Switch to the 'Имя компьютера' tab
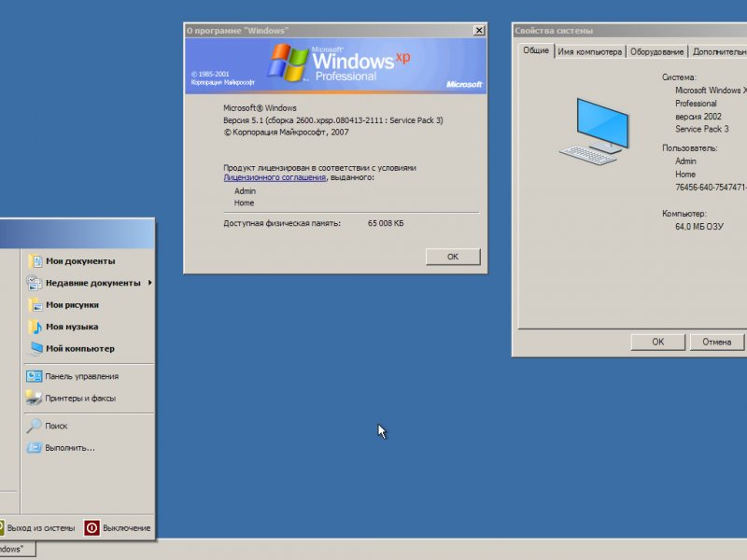 pos(590,52)
